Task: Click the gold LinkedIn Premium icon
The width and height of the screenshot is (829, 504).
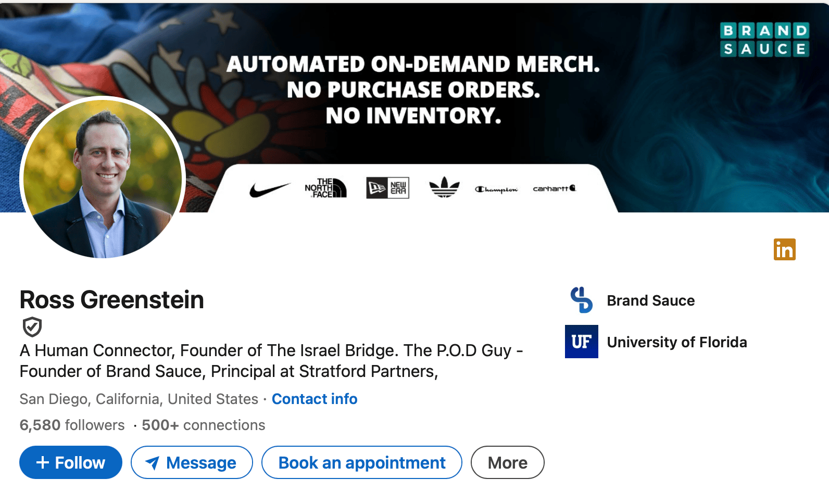Action: click(x=784, y=249)
